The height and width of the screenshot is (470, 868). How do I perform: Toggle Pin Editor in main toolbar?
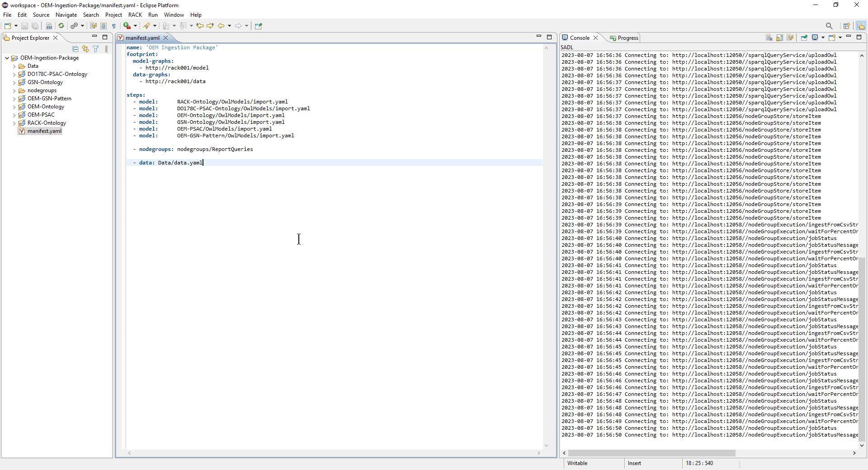point(259,26)
